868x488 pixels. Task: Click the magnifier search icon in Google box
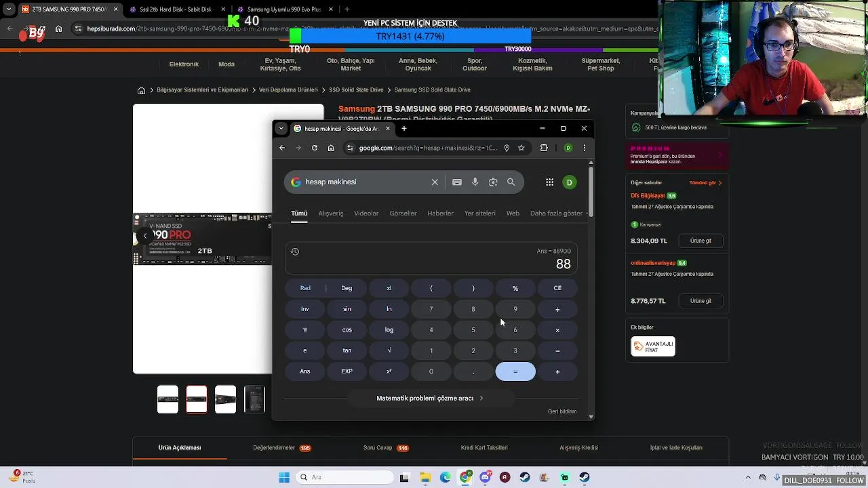[511, 182]
